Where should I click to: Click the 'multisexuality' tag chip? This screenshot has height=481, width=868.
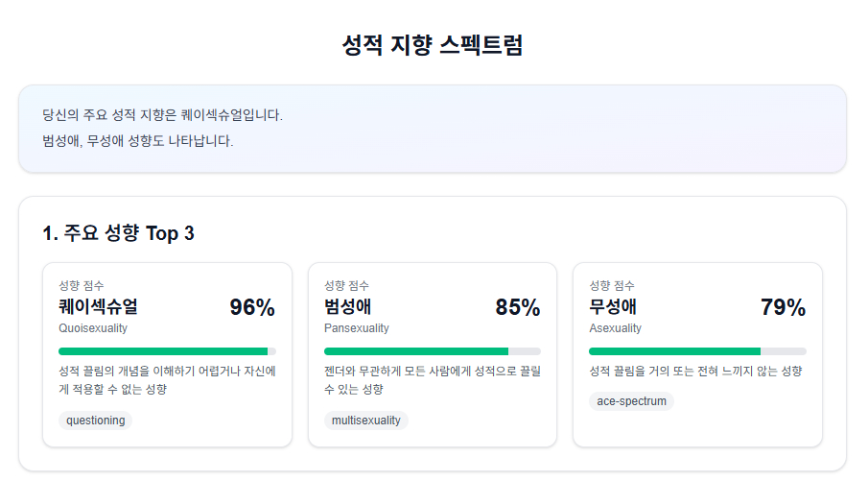point(365,421)
